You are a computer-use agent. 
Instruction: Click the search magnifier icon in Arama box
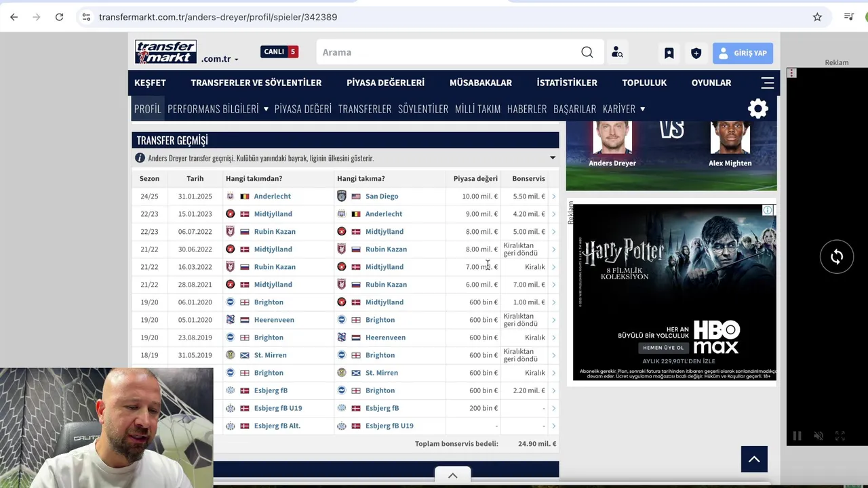click(x=587, y=52)
